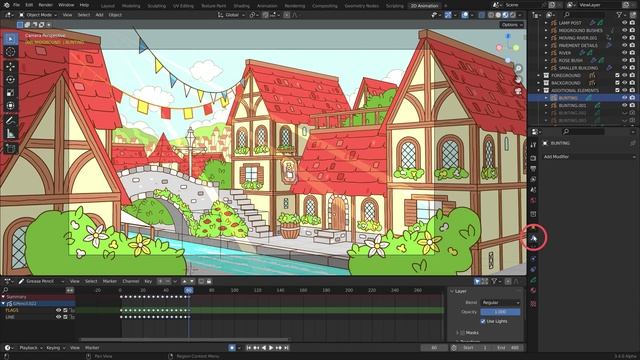Open the Render menu

click(x=45, y=5)
